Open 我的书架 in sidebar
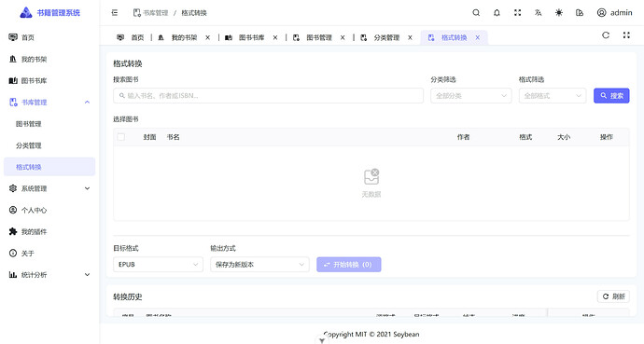644x344 pixels. pyautogui.click(x=49, y=60)
